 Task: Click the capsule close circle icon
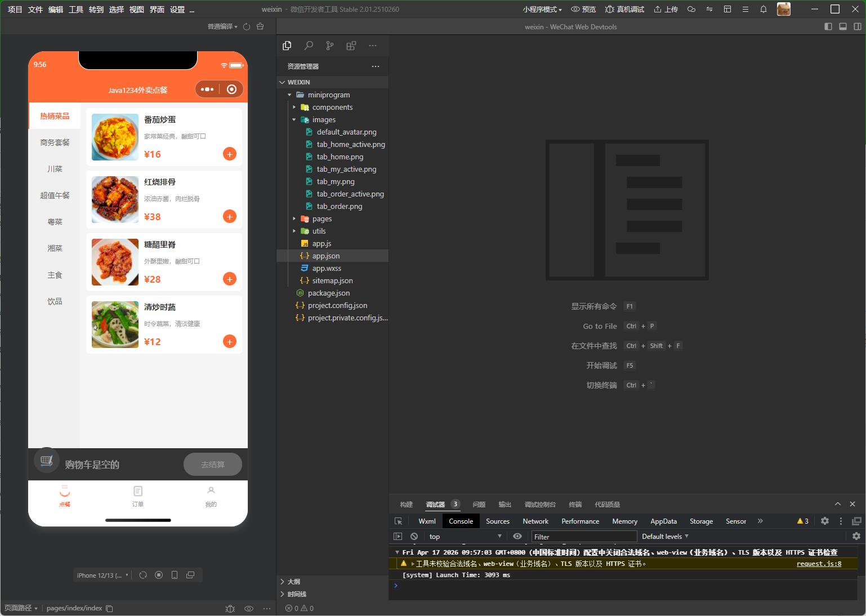click(x=231, y=89)
